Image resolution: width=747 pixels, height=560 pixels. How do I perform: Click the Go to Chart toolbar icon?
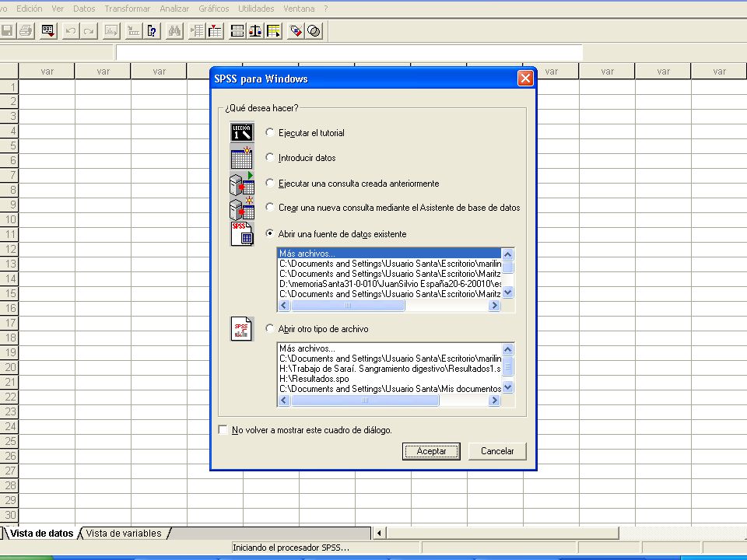111,31
